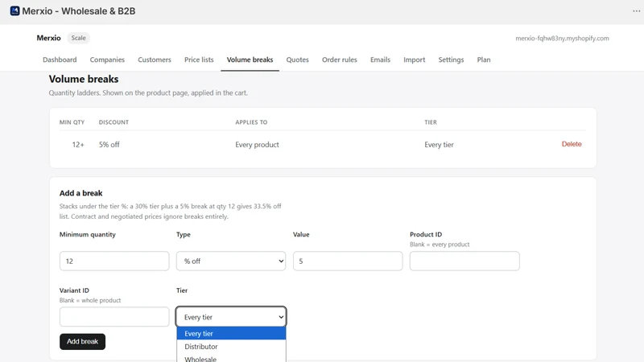Go to the Order rules tab

pos(339,60)
